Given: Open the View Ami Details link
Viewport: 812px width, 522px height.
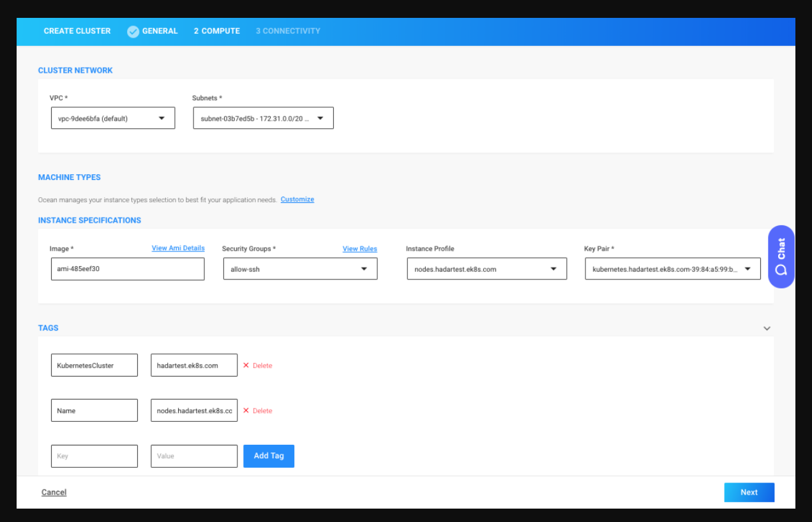Looking at the screenshot, I should [178, 248].
